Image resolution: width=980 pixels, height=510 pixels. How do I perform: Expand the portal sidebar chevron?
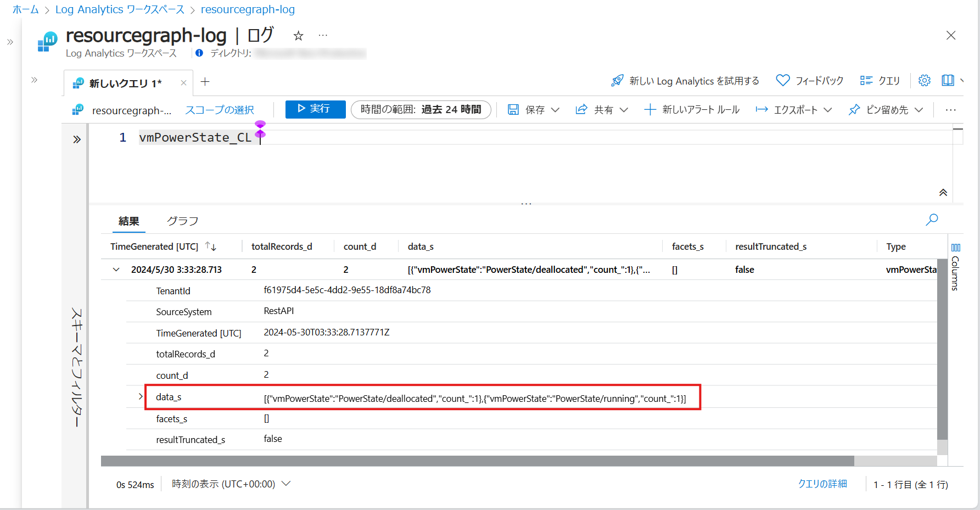(10, 42)
